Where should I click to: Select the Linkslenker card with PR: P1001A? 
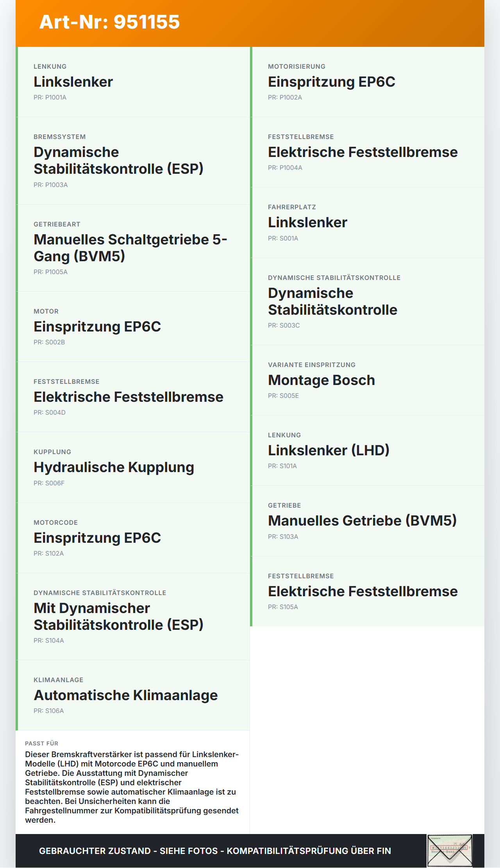pyautogui.click(x=133, y=82)
